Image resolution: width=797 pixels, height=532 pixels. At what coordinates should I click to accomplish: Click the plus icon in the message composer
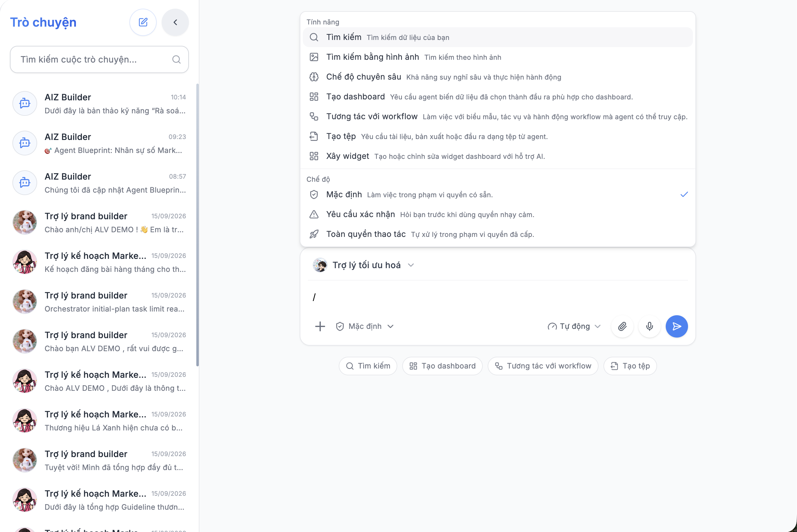(x=320, y=326)
